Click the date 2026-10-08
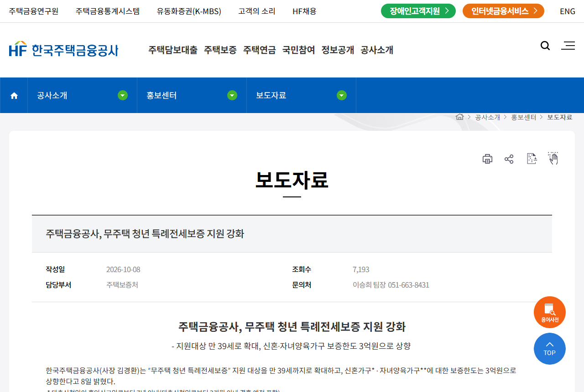Viewport: 584px width, 392px height. pos(123,269)
